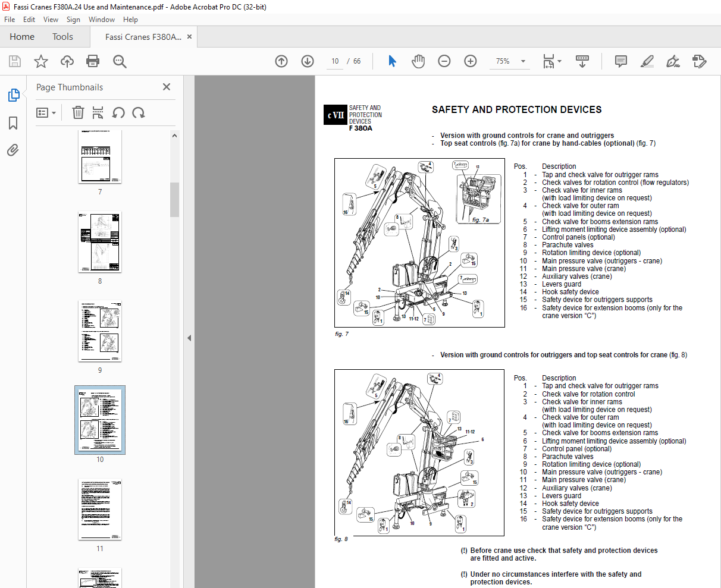721x588 pixels.
Task: Open the Sign pen tool
Action: (x=673, y=61)
